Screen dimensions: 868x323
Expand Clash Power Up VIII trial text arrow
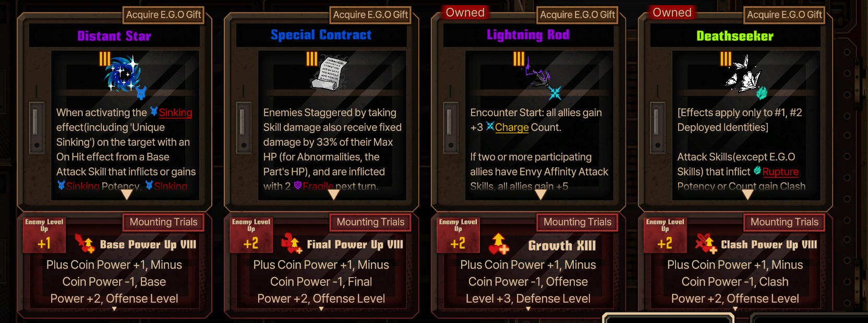point(735,309)
